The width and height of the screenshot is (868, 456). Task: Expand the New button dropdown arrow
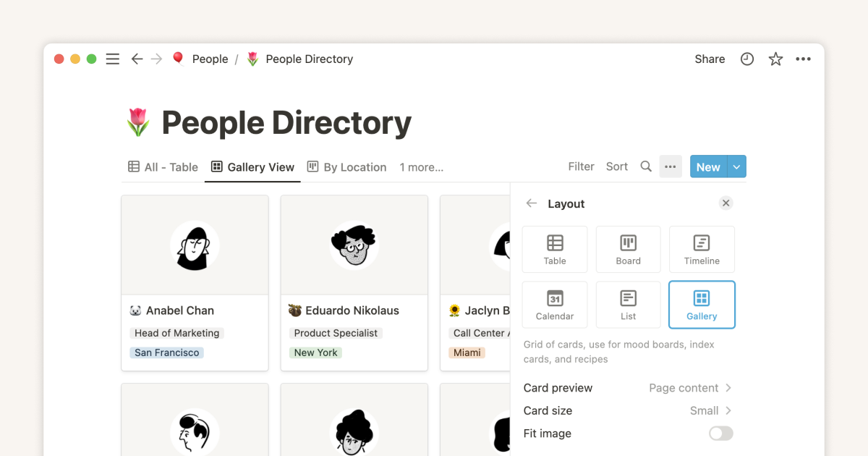736,166
